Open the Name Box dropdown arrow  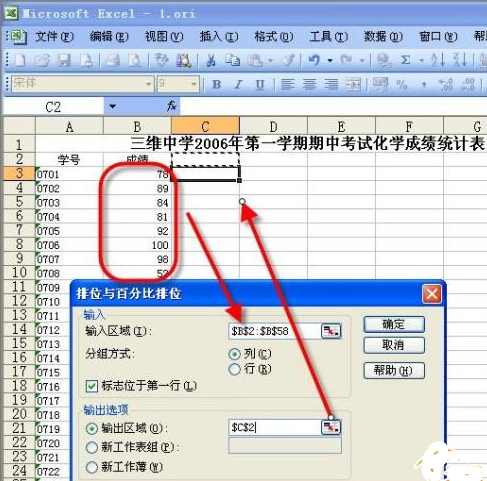[112, 106]
